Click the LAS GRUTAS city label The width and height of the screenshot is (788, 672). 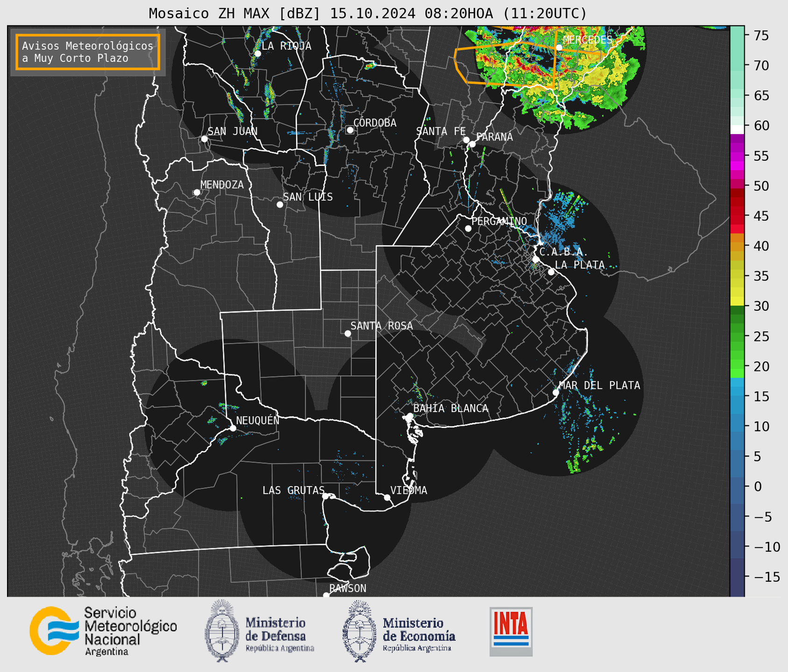(293, 490)
